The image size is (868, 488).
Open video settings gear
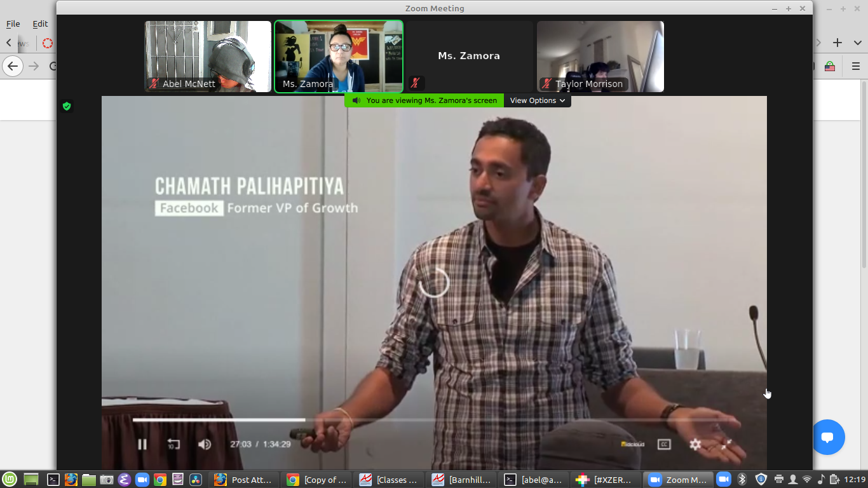[695, 444]
